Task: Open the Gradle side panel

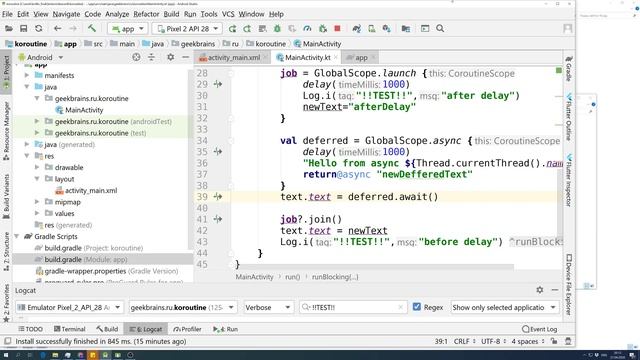Action: click(569, 69)
